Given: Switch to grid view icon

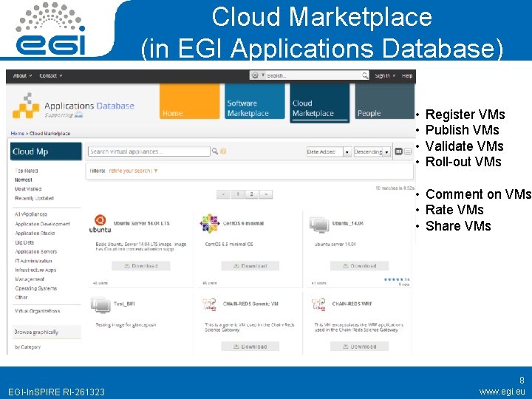Looking at the screenshot, I should 399,151.
